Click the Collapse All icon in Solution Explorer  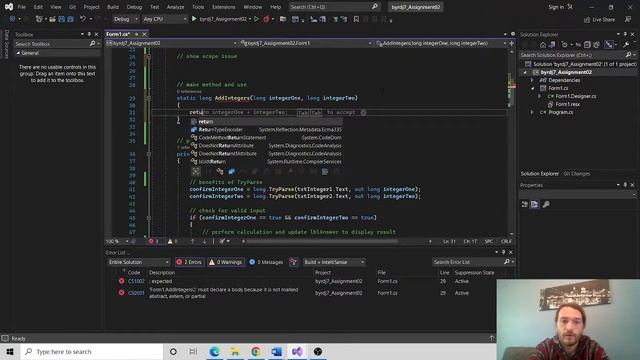coord(587,45)
